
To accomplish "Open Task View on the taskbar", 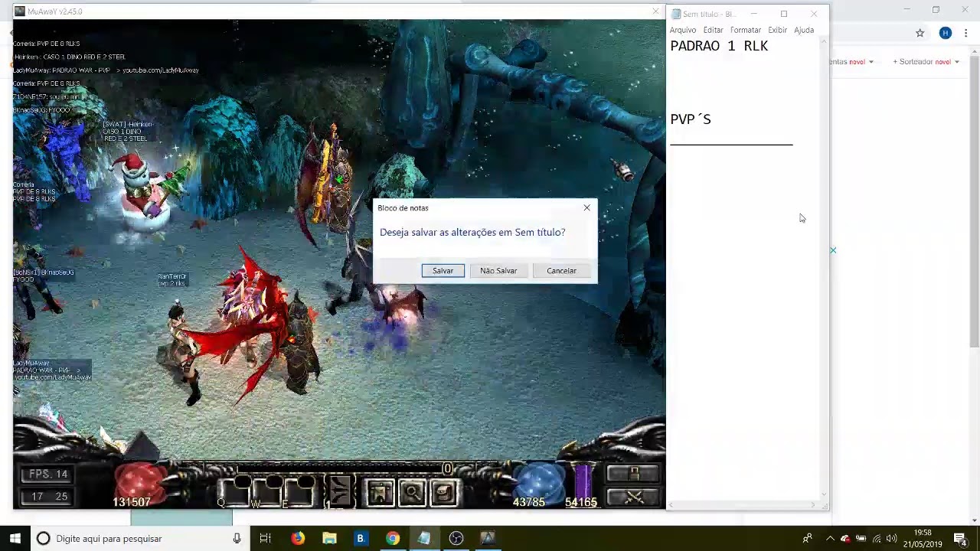I will click(265, 539).
